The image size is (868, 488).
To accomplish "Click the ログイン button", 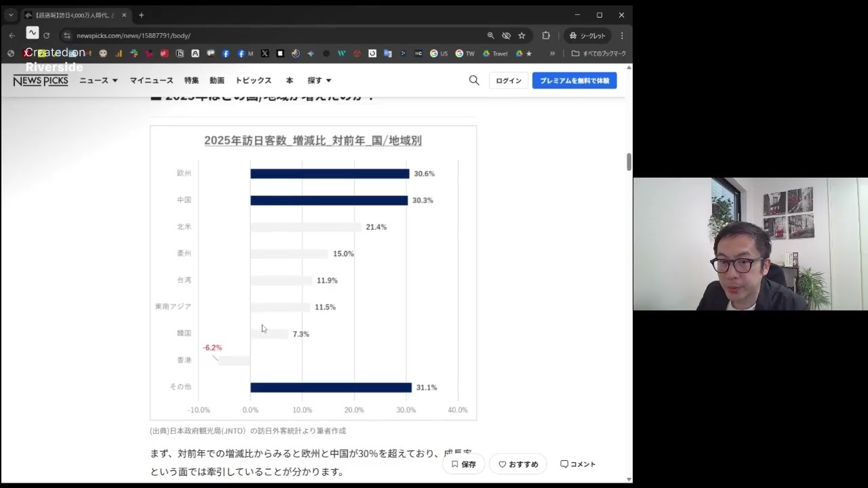I will tap(509, 81).
